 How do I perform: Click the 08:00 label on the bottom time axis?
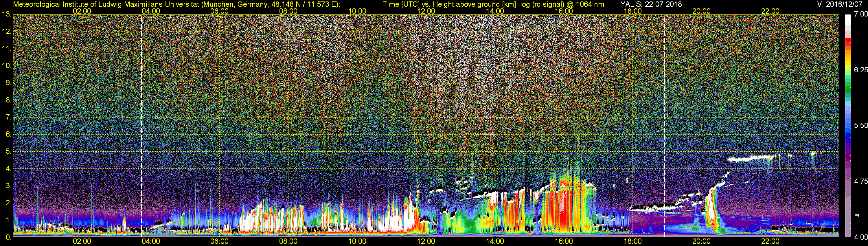[288, 241]
